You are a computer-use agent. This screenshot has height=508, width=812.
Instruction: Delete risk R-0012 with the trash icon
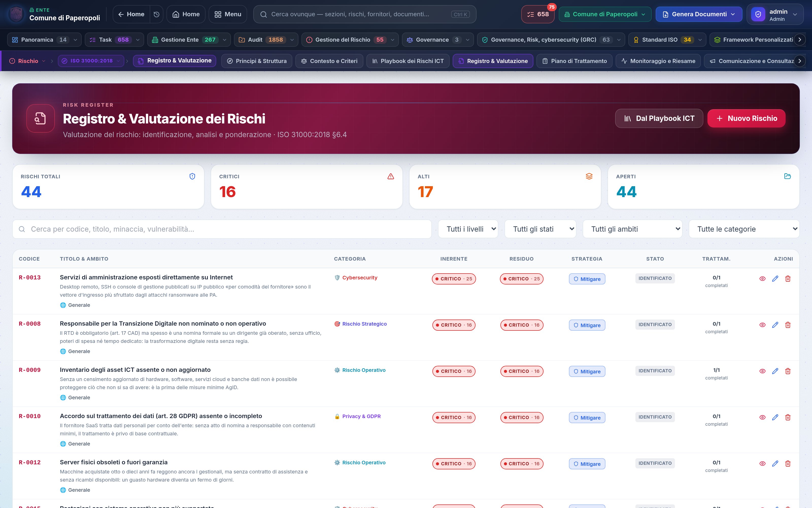pos(788,464)
